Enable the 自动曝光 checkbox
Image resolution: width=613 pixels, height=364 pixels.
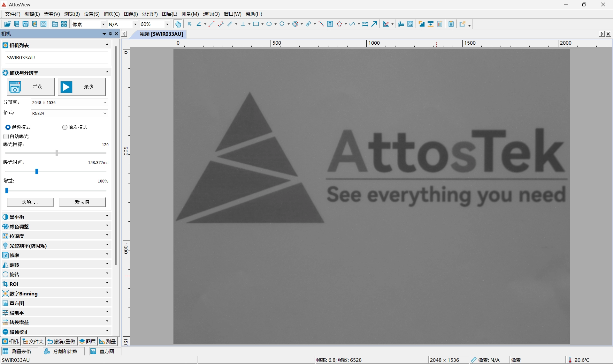pos(6,137)
